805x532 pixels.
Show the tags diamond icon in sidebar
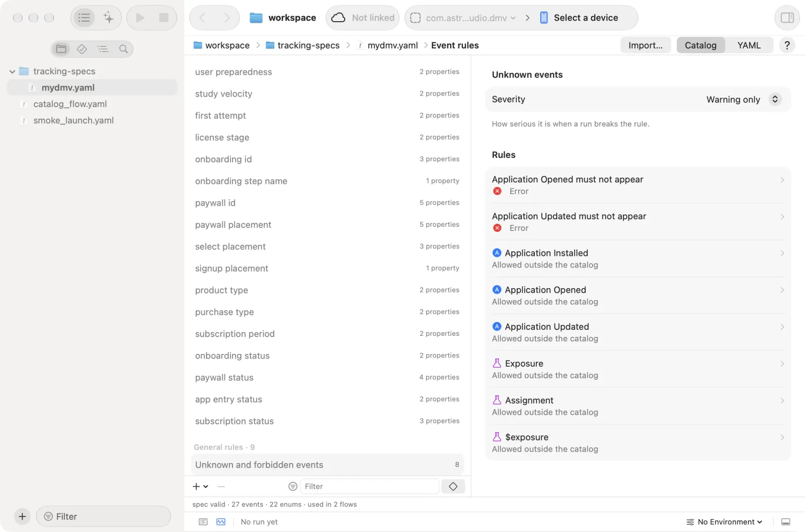[82, 49]
